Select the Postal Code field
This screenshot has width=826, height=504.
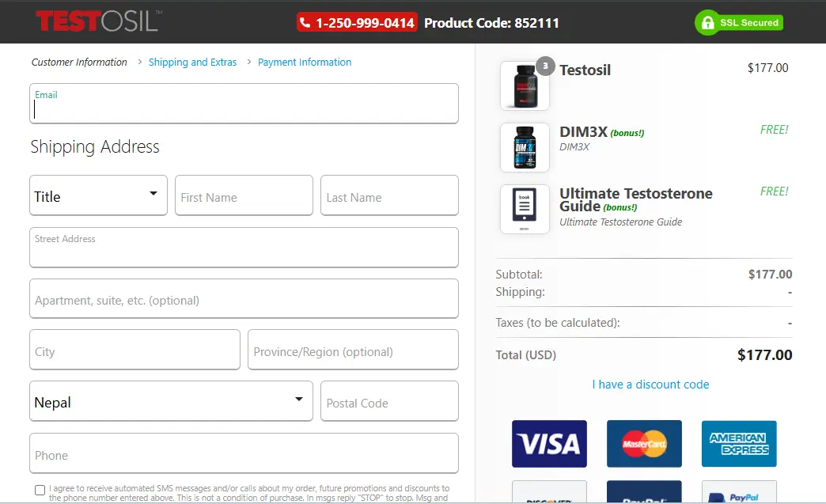(x=389, y=402)
